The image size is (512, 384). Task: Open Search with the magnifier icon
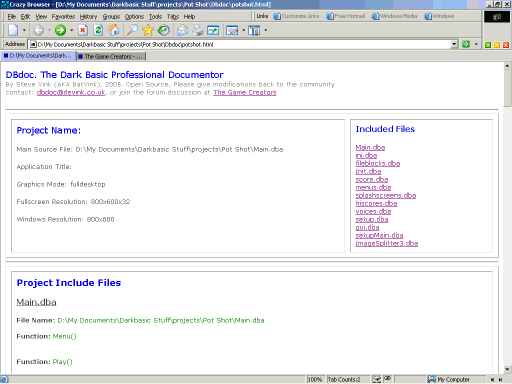[x=132, y=30]
